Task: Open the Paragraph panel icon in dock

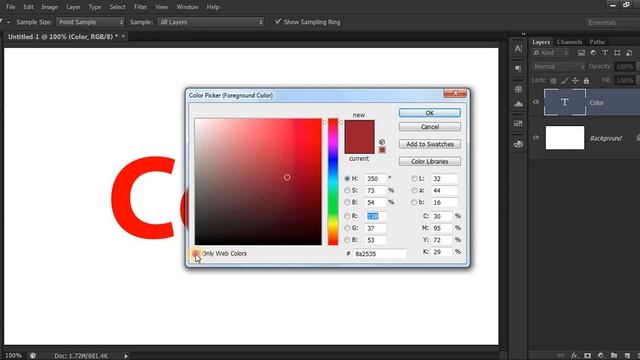Action: tap(518, 68)
